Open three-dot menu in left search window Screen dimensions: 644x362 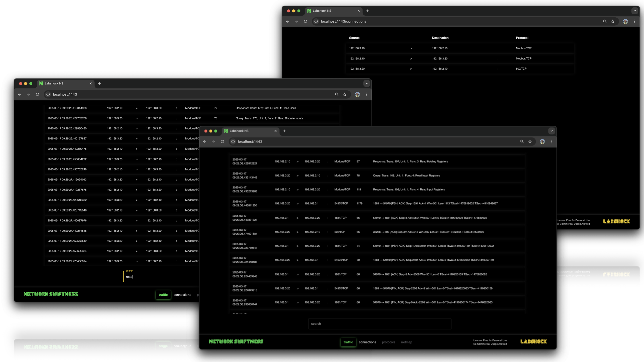(x=366, y=94)
